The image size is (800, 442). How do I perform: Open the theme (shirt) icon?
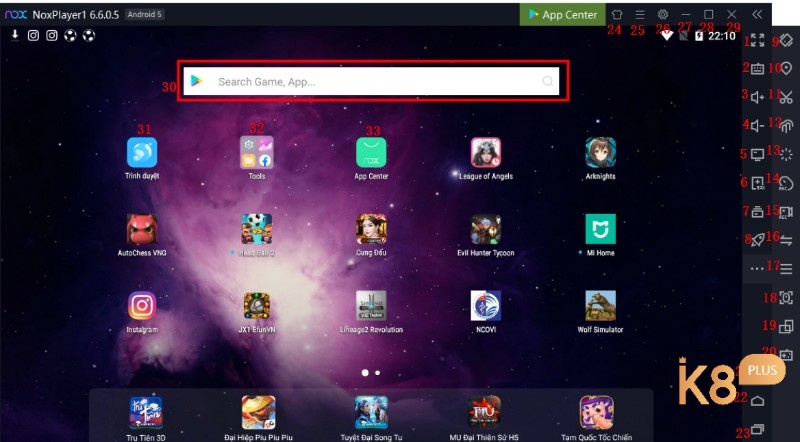coord(617,14)
